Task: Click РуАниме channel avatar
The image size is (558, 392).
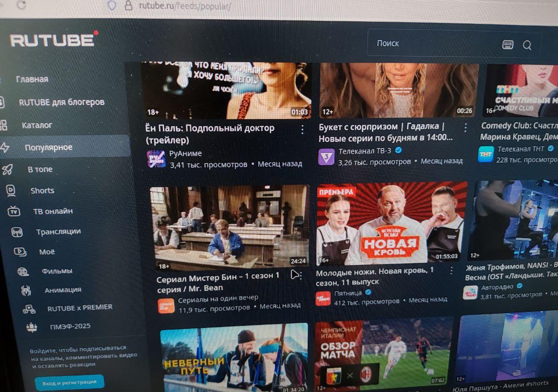Action: 156,159
